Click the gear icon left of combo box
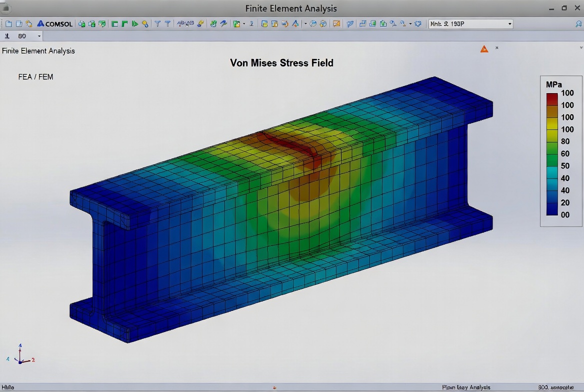 click(x=418, y=23)
